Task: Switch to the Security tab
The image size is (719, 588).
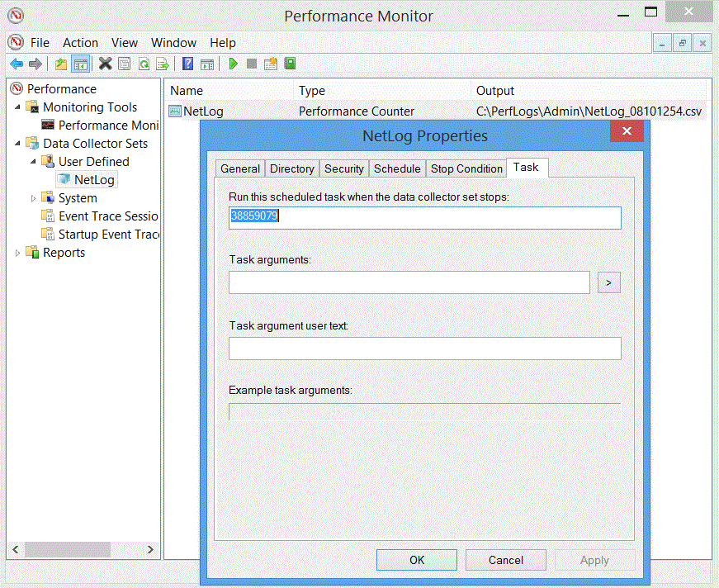Action: click(x=344, y=168)
